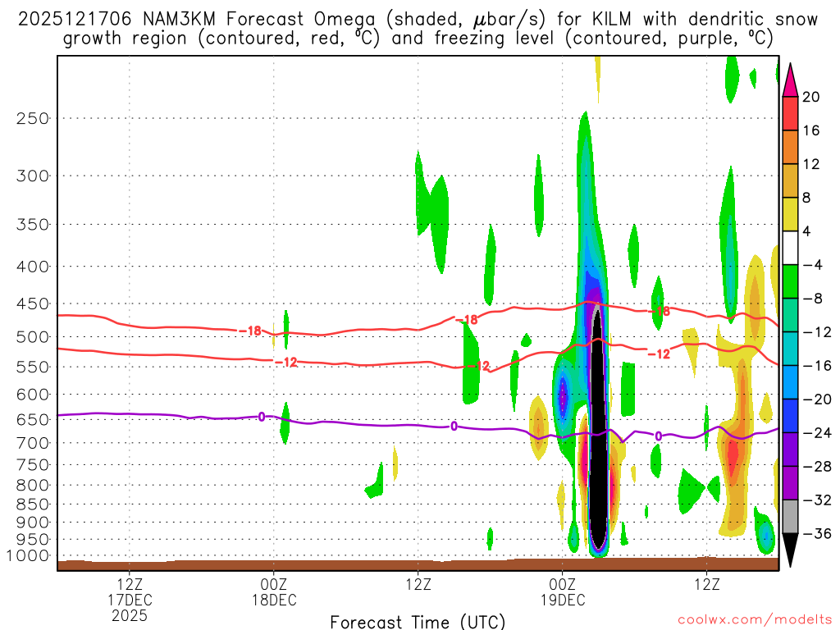Click the '-16' value on the color scale
Viewport: 840px width, 630px height.
817,365
